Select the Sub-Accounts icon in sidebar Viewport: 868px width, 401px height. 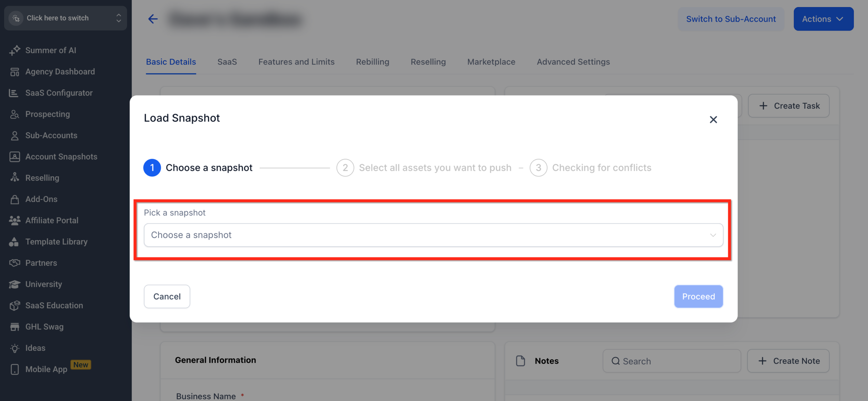point(14,135)
